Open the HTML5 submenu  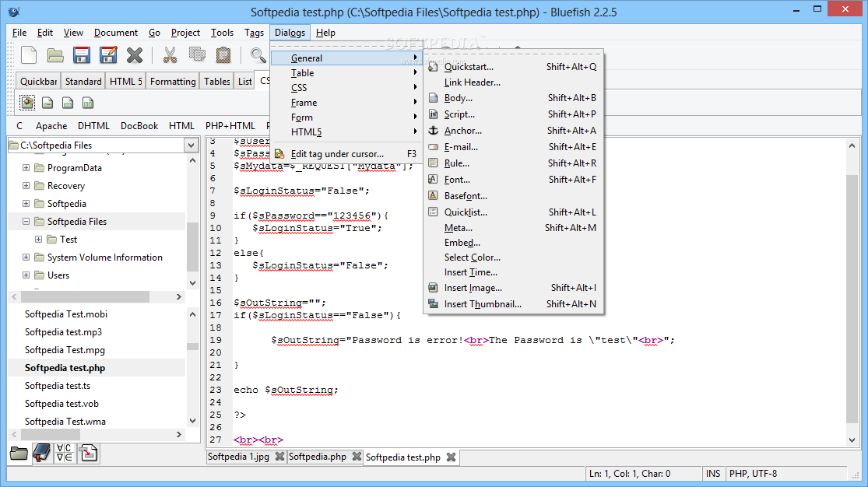tap(346, 131)
